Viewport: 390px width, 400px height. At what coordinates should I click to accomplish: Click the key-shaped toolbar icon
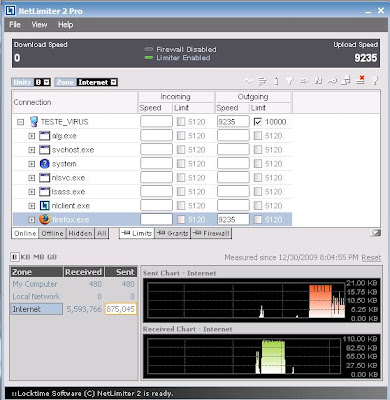click(332, 81)
